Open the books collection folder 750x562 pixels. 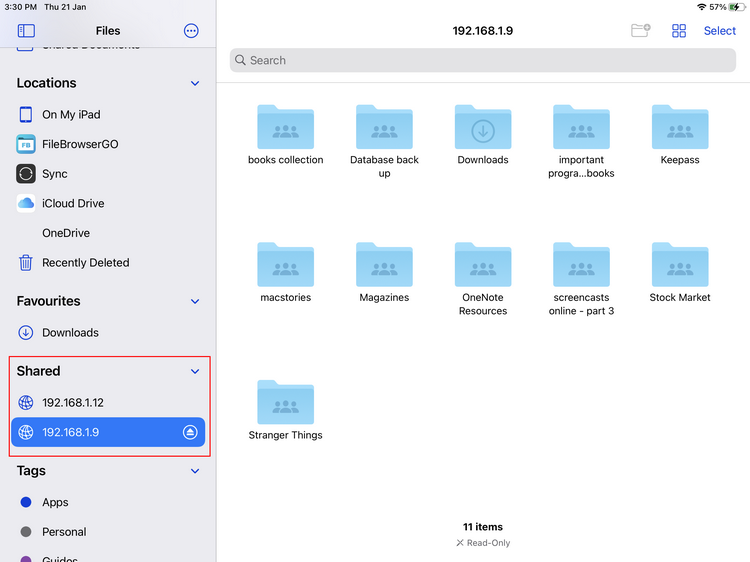point(286,135)
